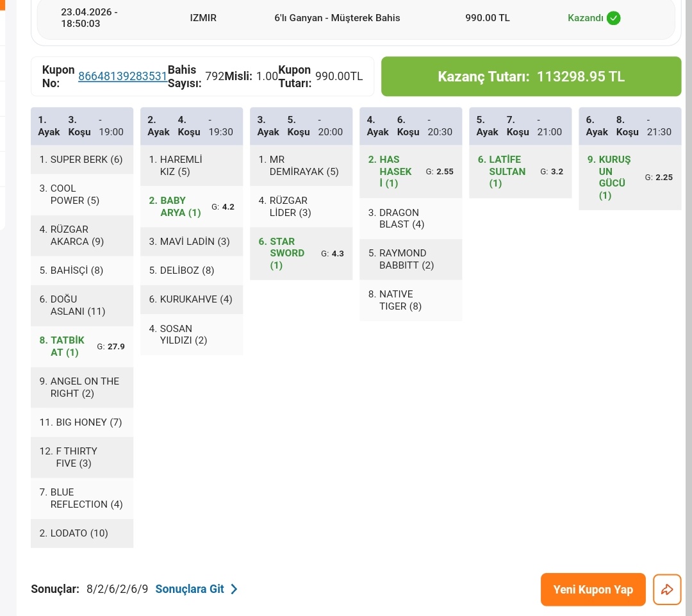Click chevron arrow next to Sonuçlara Git

pos(234,588)
